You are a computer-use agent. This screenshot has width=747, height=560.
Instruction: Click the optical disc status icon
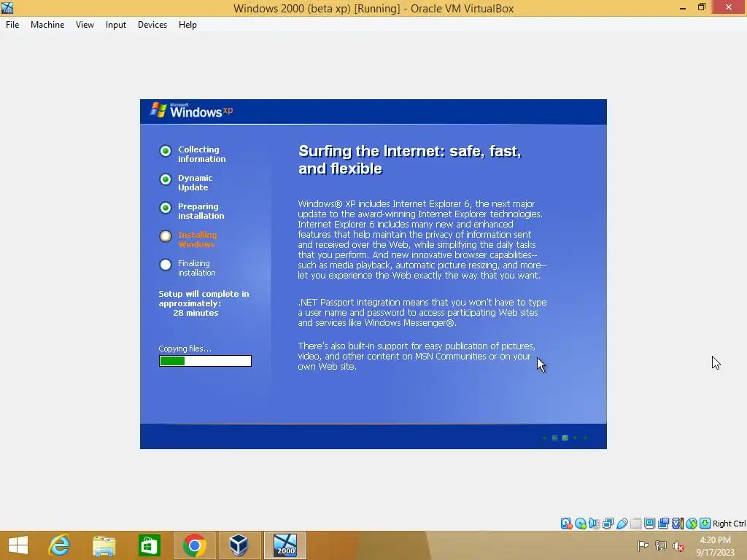point(580,524)
